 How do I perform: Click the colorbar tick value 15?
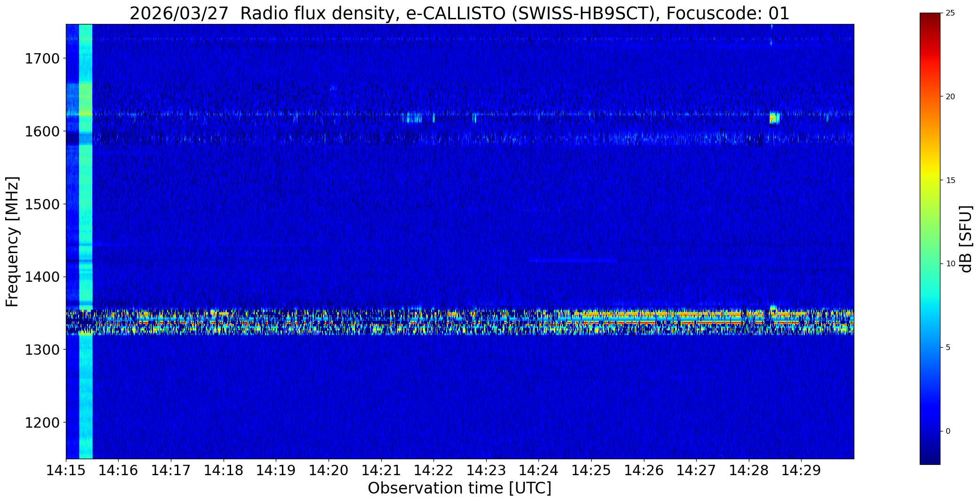pos(950,181)
